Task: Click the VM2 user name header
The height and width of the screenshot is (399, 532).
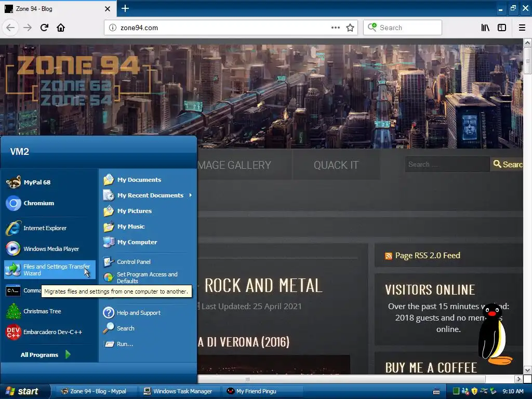Action: click(19, 151)
